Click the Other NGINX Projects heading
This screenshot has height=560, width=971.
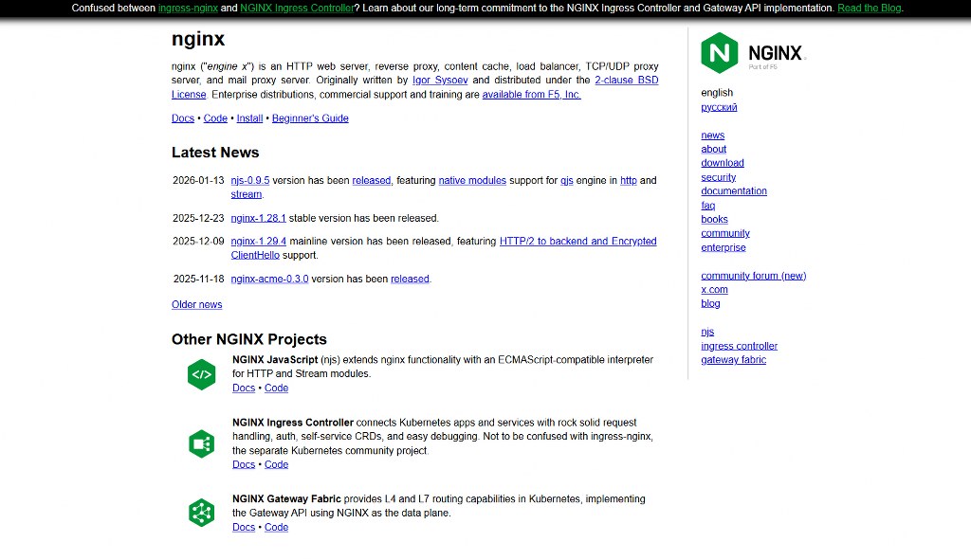tap(249, 339)
